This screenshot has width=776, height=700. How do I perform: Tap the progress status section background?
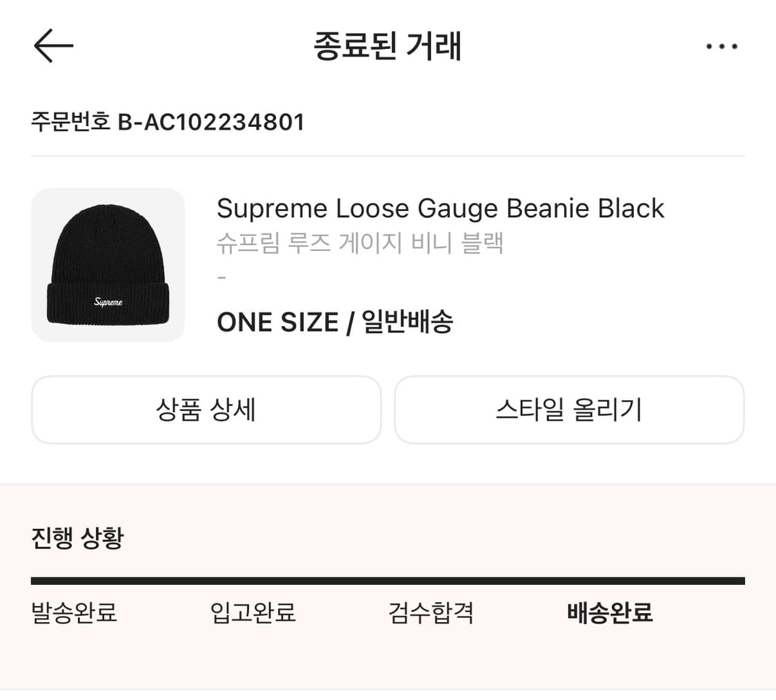388,662
